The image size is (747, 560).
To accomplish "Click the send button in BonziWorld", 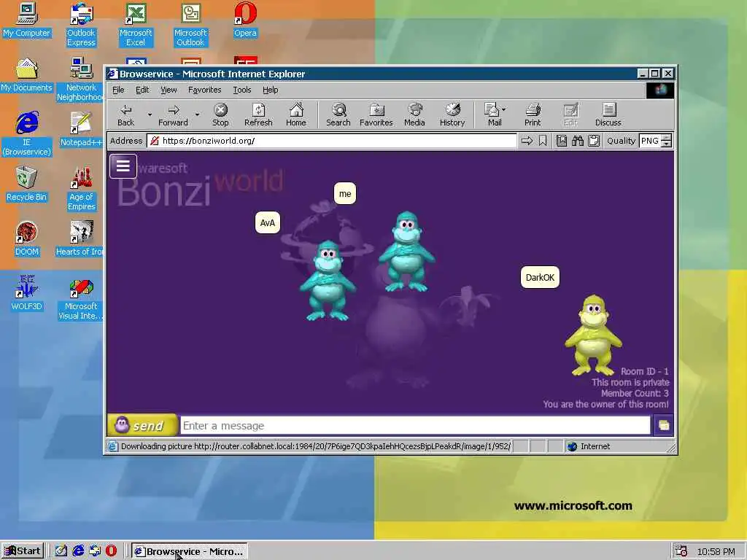I will click(142, 425).
